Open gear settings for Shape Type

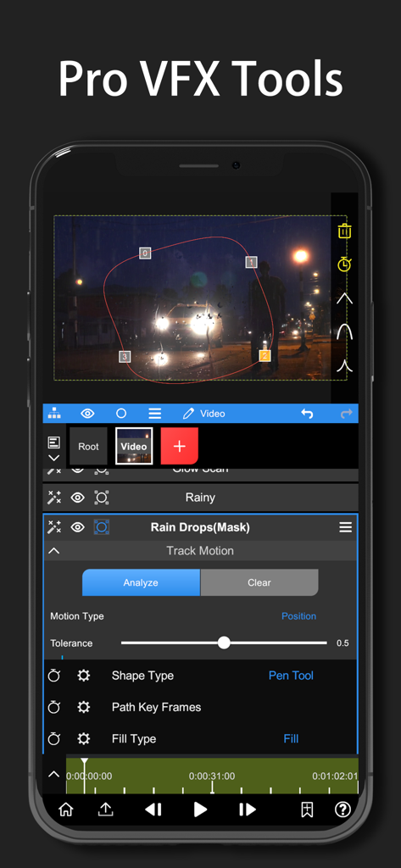pyautogui.click(x=84, y=676)
